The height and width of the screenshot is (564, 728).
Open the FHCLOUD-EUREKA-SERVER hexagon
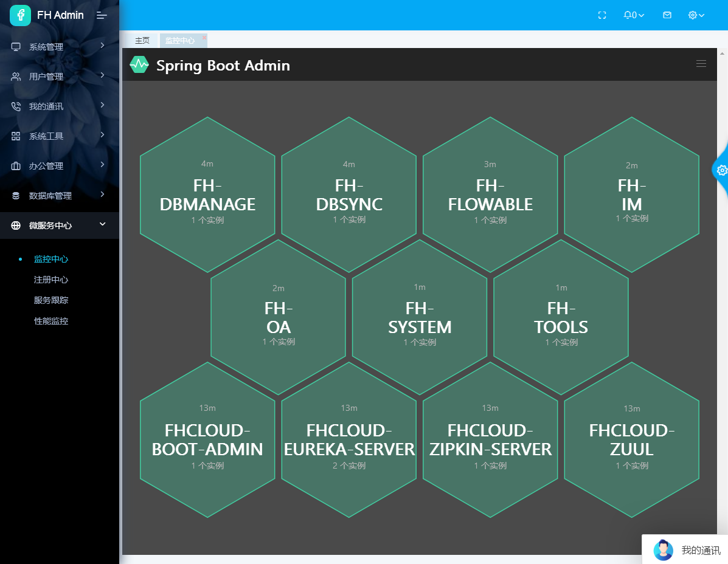(349, 439)
